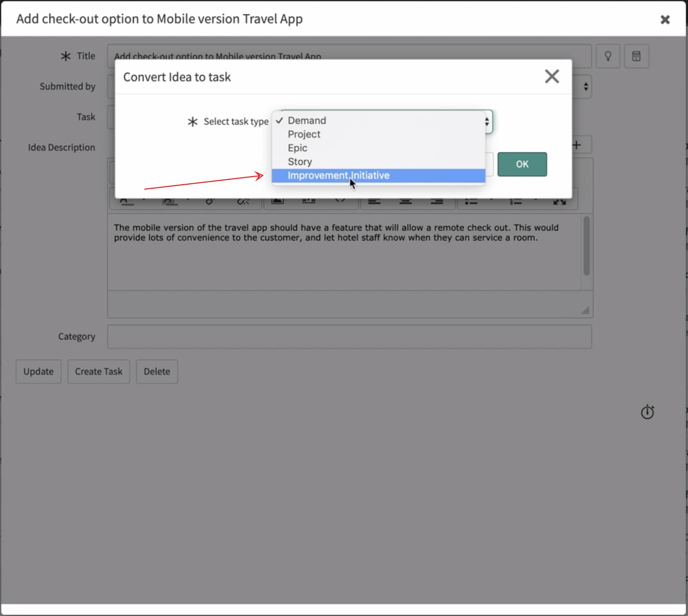Open the Submitted by dropdown
The height and width of the screenshot is (616, 688).
click(585, 86)
